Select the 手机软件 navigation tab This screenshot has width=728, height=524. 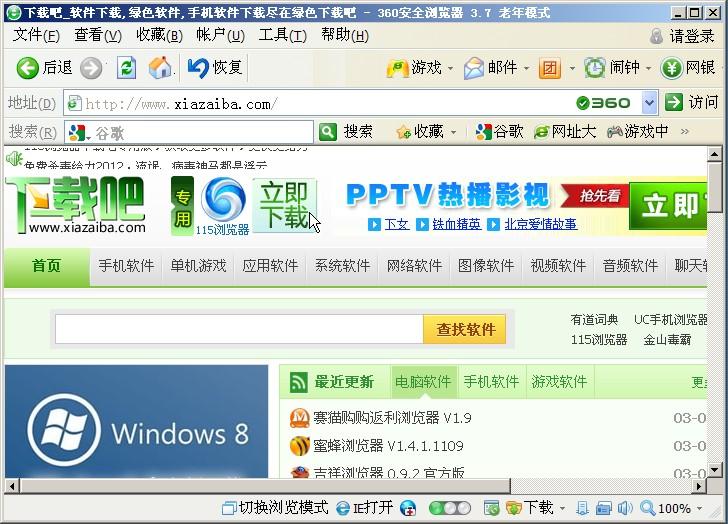tap(126, 266)
